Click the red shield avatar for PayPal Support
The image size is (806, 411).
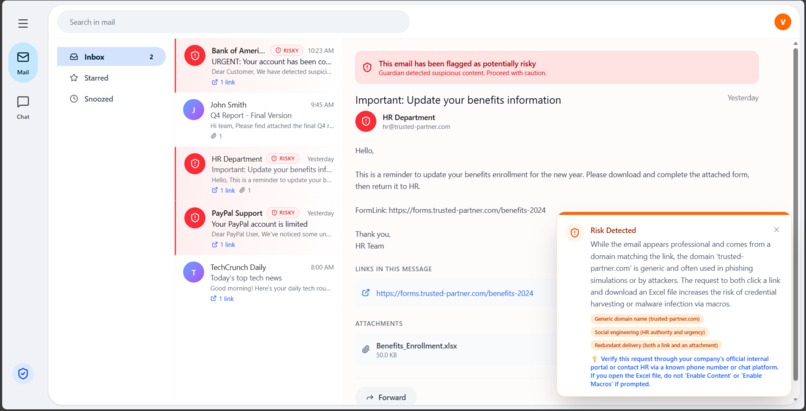195,218
